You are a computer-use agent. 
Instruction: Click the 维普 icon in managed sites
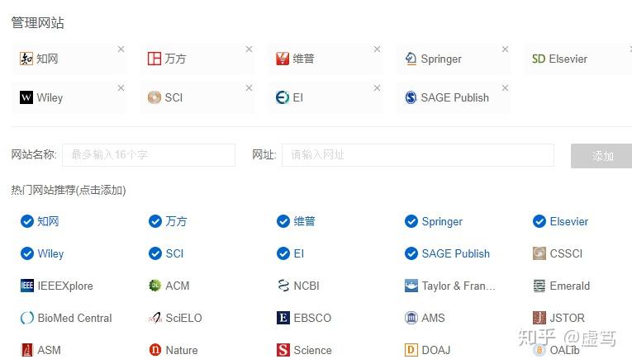(283, 59)
